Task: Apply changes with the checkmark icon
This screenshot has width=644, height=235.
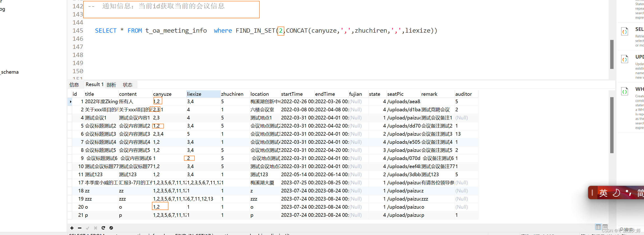Action: [x=87, y=228]
